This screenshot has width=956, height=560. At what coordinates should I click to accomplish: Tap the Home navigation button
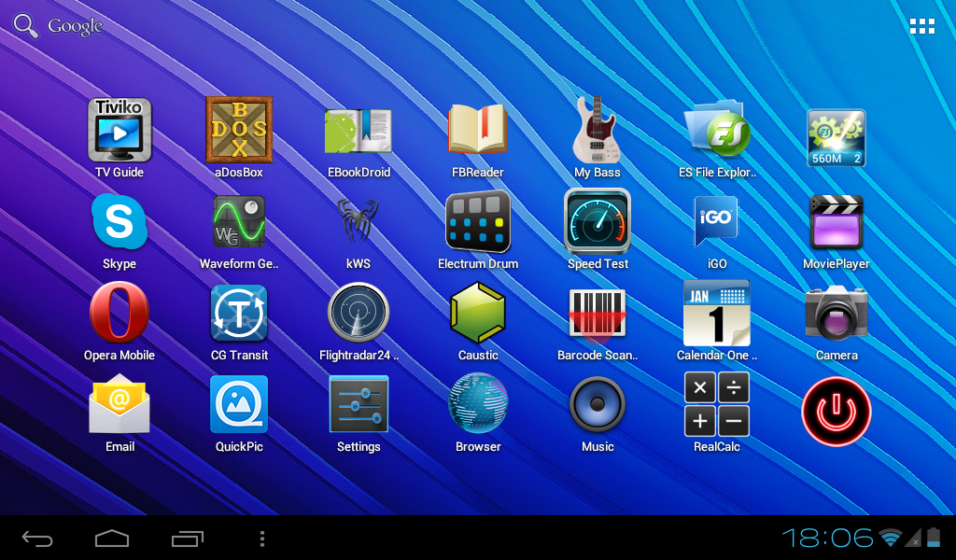click(x=112, y=539)
